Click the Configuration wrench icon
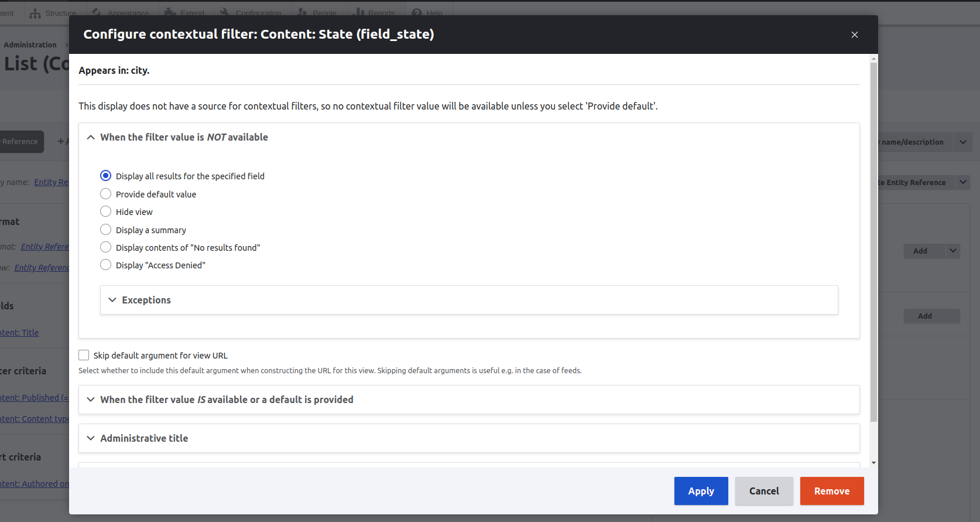 click(x=225, y=13)
